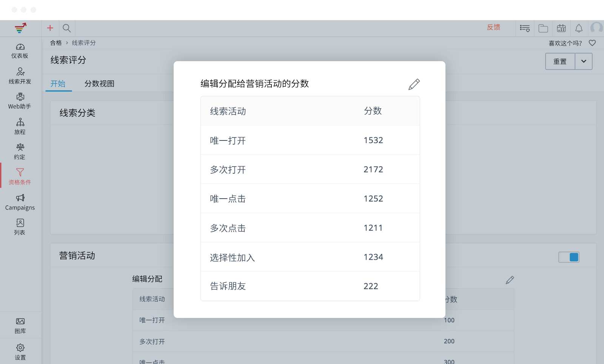Click the 合格 breadcrumb link
This screenshot has height=364, width=604.
56,43
